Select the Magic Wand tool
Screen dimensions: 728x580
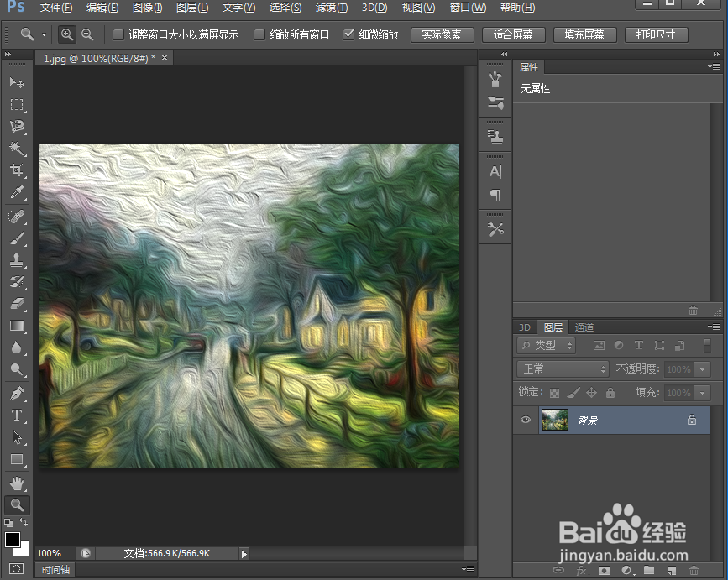coord(17,148)
